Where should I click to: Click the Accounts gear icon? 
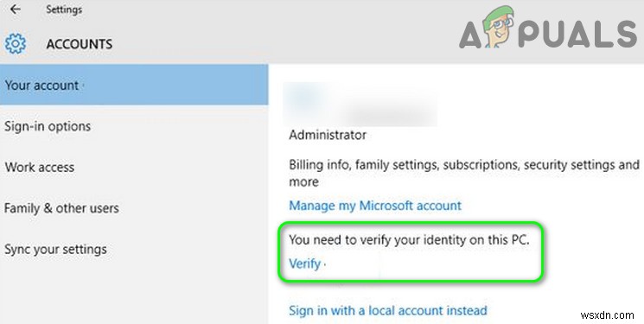16,44
